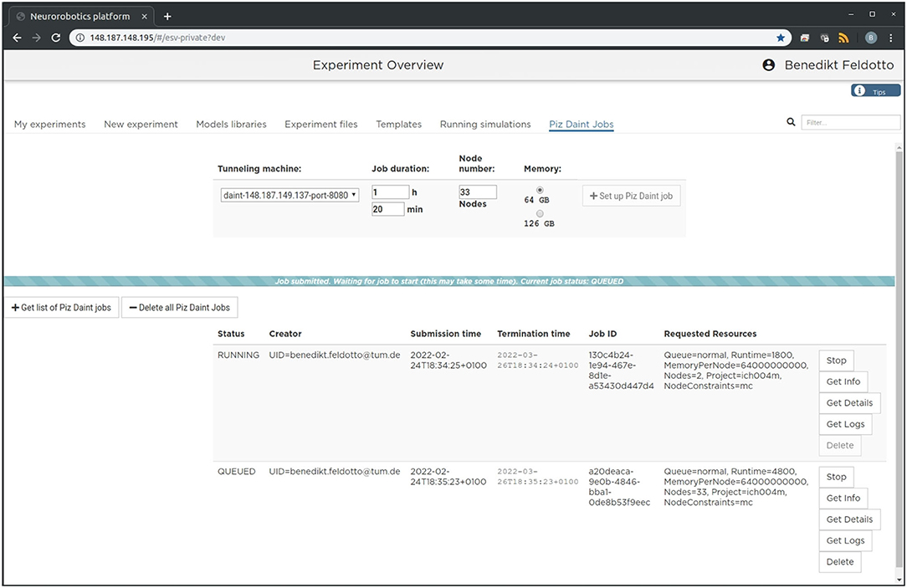
Task: Click Get list of Piz Daint jobs
Action: click(x=61, y=308)
